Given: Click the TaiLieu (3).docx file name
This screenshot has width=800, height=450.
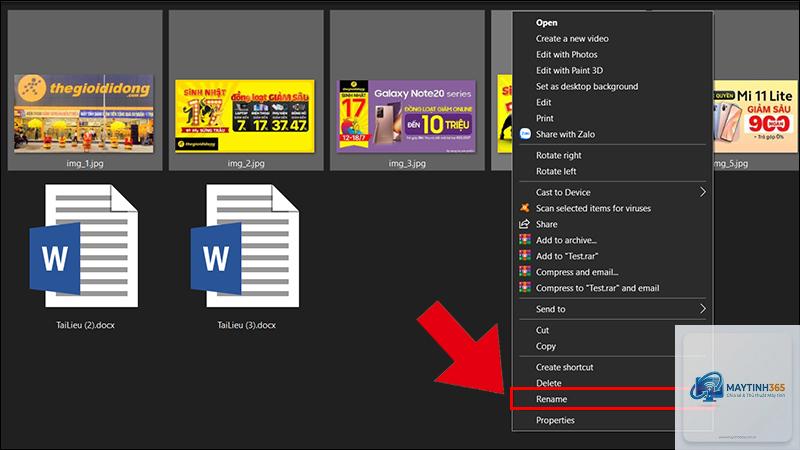Looking at the screenshot, I should click(x=246, y=325).
